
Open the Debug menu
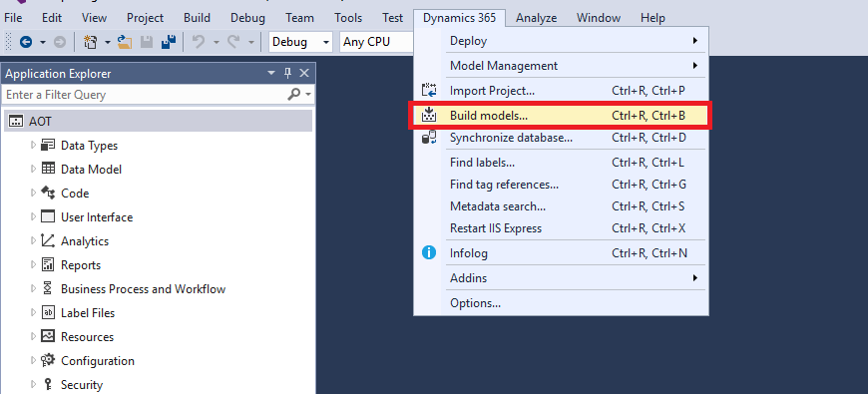pos(248,18)
